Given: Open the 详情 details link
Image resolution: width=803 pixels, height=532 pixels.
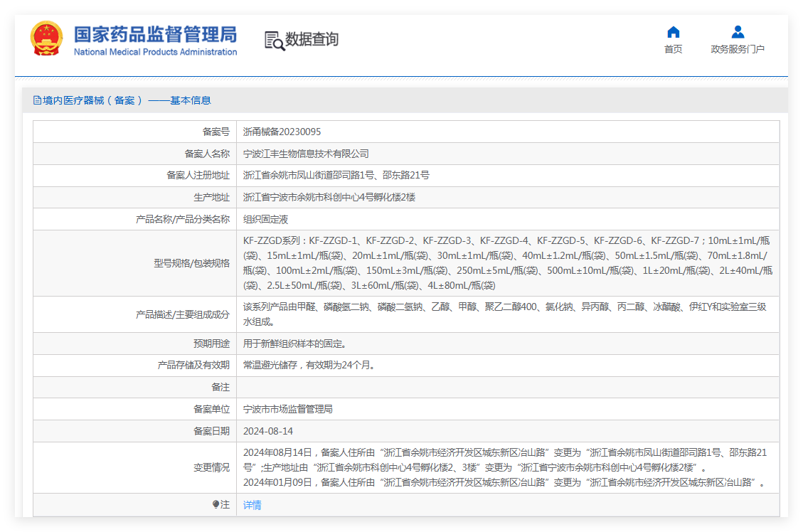Looking at the screenshot, I should 252,505.
